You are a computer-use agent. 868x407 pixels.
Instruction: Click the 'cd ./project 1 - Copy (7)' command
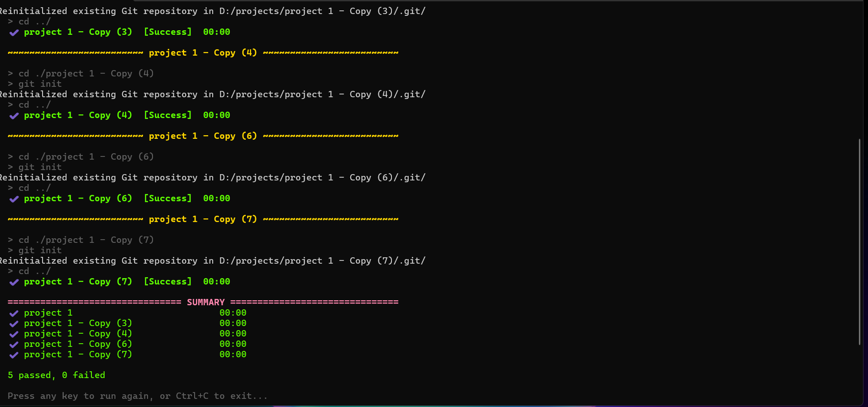coord(86,240)
